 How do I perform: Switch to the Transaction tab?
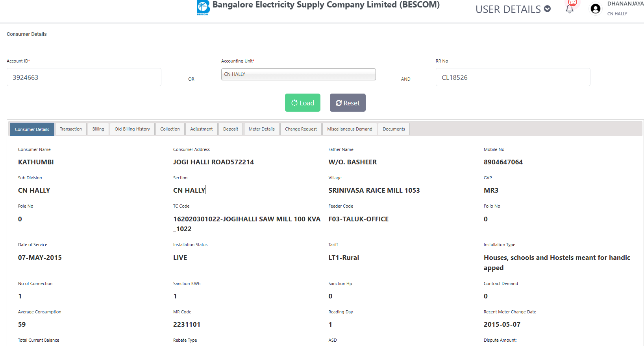pos(71,129)
